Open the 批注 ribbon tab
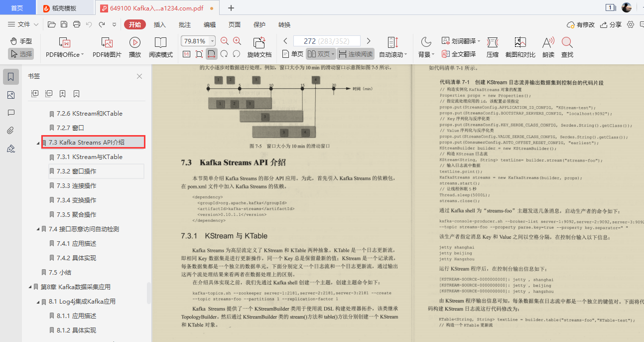The height and width of the screenshot is (342, 644). coord(184,24)
